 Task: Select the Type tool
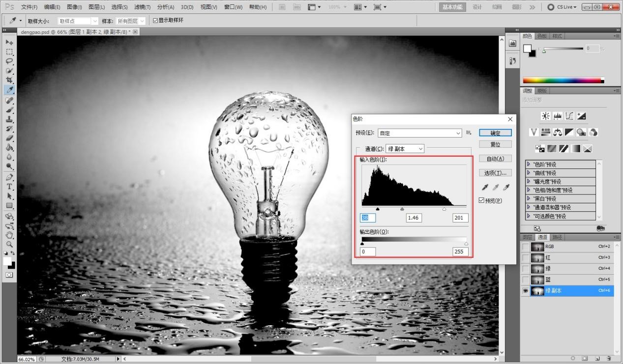pyautogui.click(x=10, y=187)
